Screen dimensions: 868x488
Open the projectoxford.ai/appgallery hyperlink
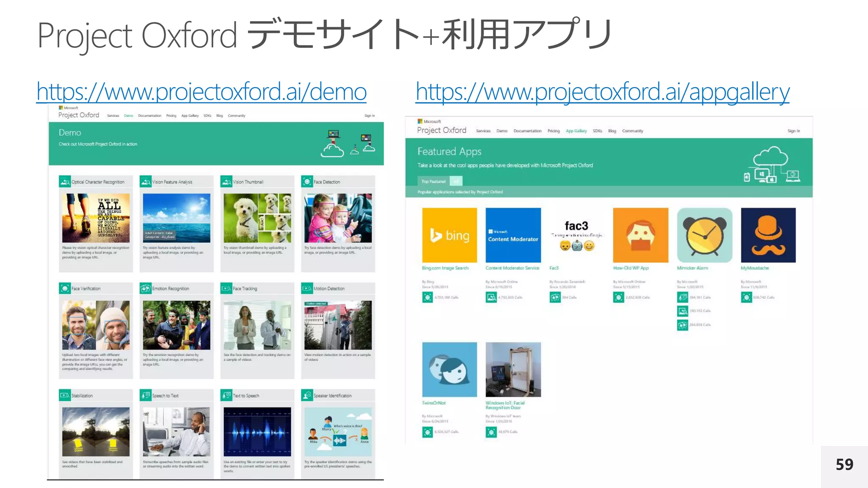click(603, 92)
